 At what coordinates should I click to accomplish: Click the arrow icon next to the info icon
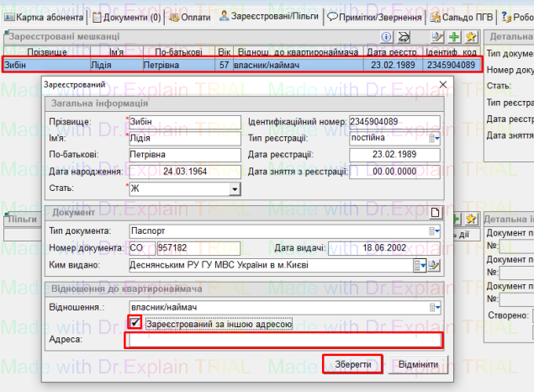[404, 37]
